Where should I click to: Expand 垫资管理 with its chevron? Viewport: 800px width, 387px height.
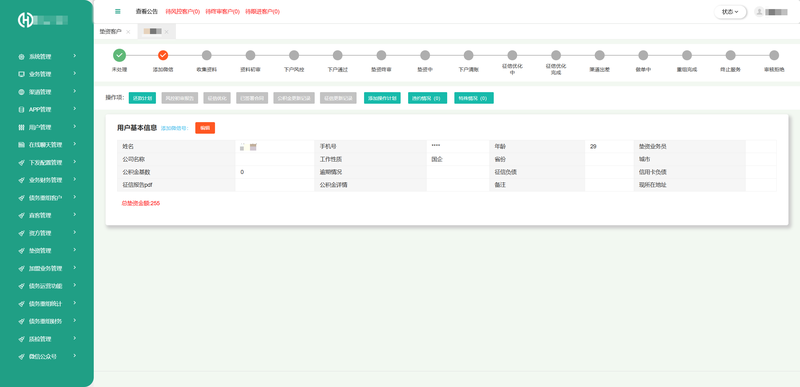[x=74, y=250]
